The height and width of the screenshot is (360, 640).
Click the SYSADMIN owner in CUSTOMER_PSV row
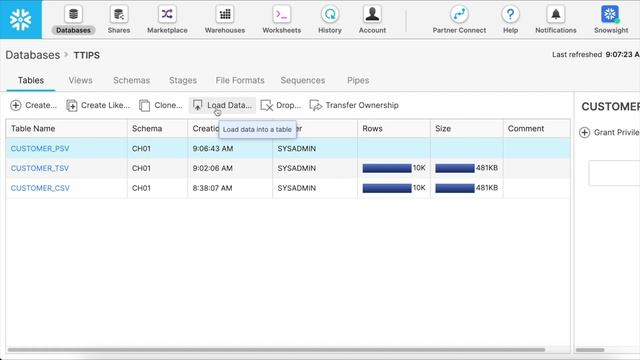(297, 149)
